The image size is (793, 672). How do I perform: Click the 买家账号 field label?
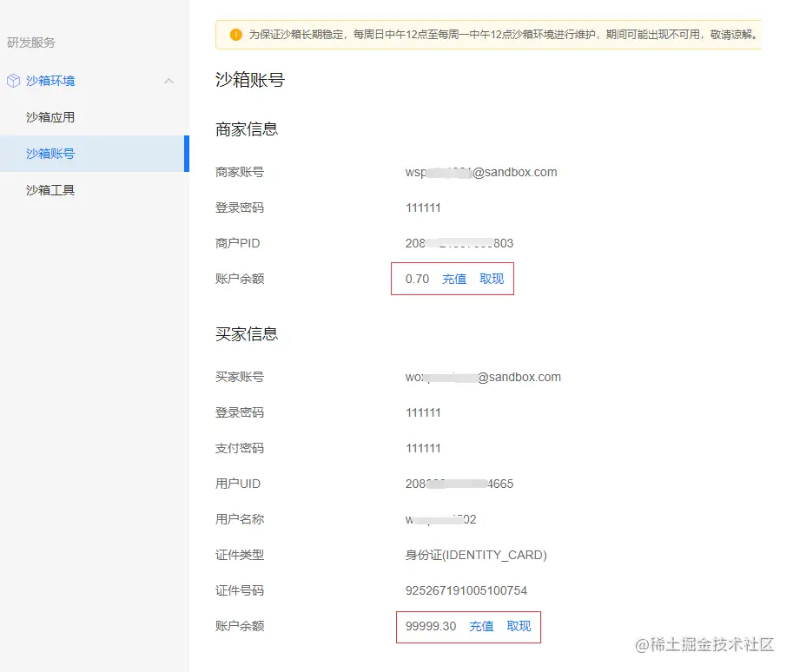tap(240, 377)
